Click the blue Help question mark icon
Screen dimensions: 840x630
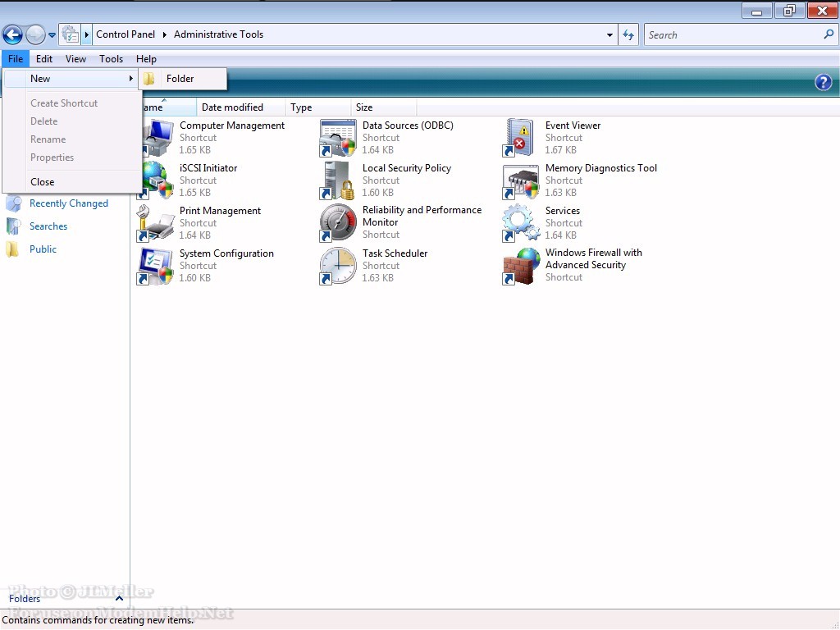click(824, 82)
